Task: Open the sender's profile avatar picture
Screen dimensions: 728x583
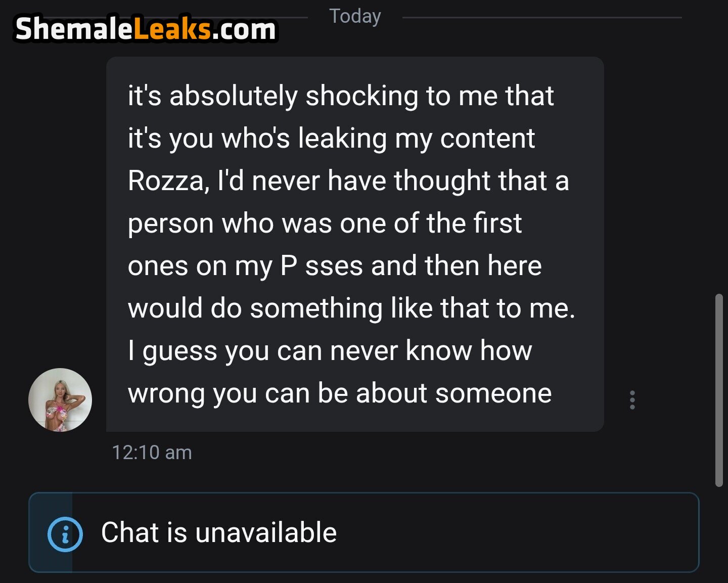Action: pos(60,400)
